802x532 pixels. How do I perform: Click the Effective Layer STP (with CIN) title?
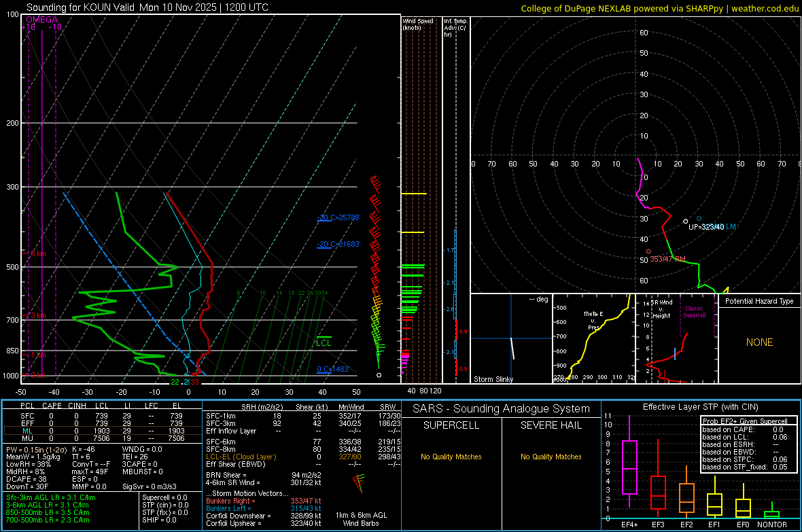point(701,407)
